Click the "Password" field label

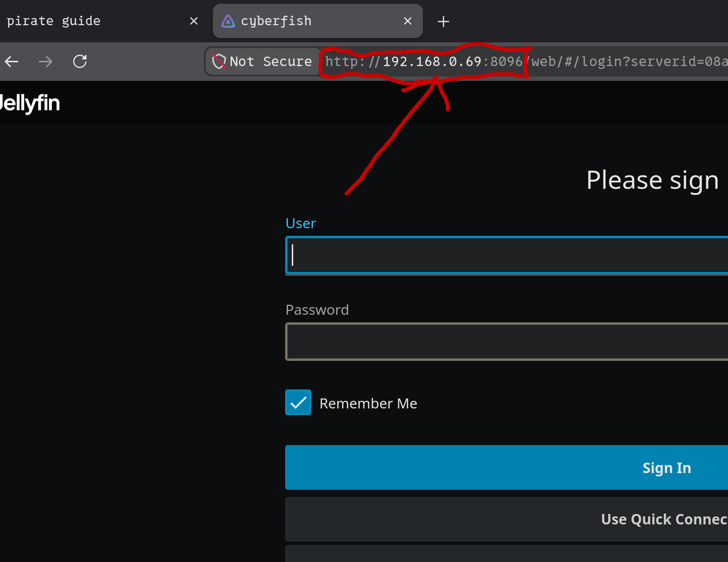coord(317,310)
